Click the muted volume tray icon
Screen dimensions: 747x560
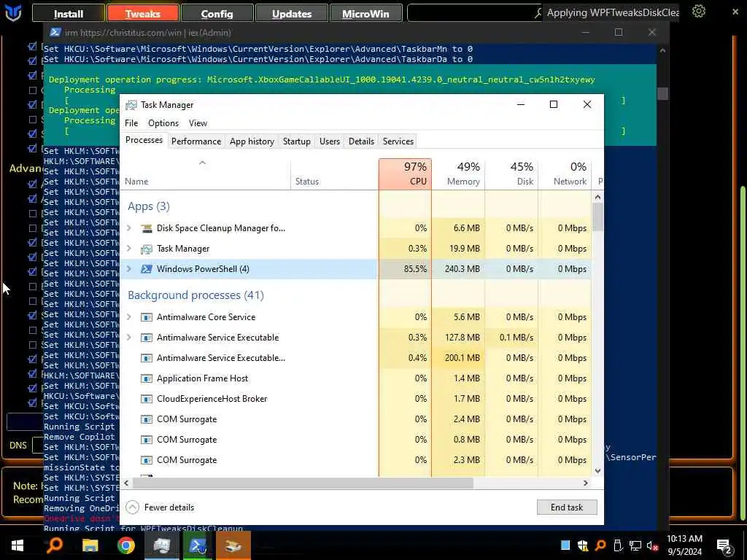pyautogui.click(x=652, y=545)
